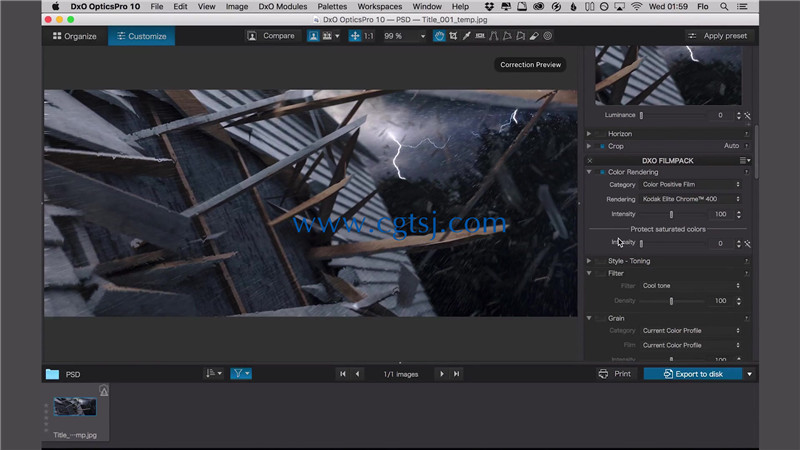Image resolution: width=800 pixels, height=450 pixels.
Task: Toggle the Horizon correction on
Action: pos(602,134)
